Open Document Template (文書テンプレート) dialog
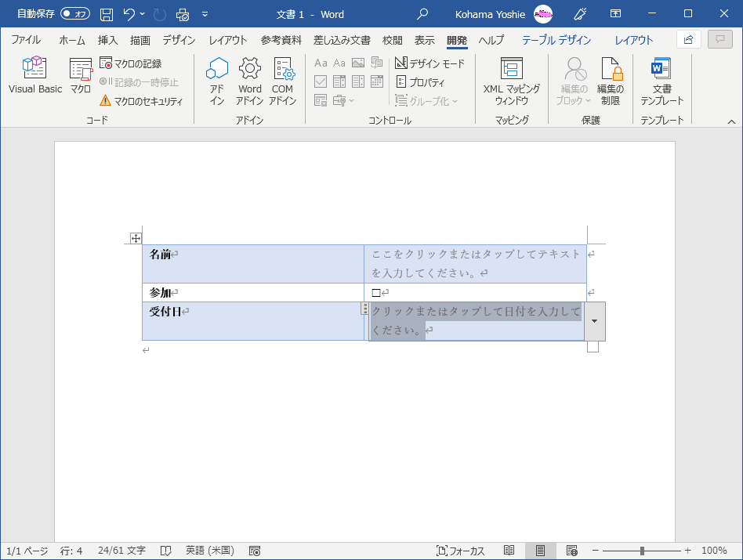743x560 pixels. 662,81
